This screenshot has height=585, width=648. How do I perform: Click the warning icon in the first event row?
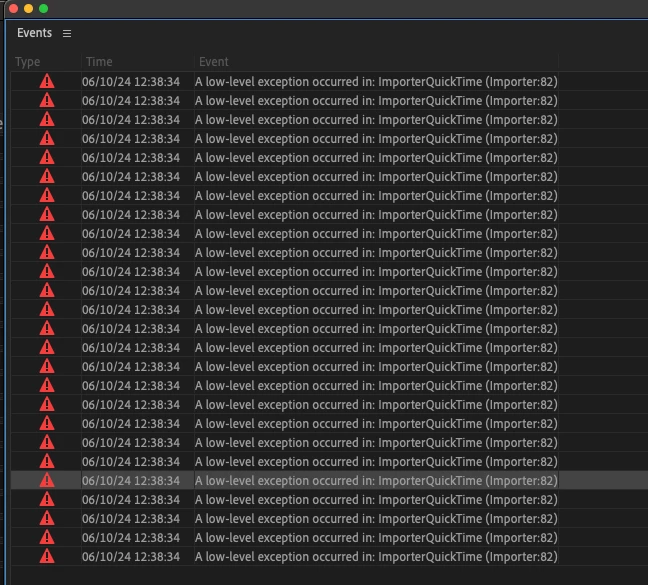(47, 81)
